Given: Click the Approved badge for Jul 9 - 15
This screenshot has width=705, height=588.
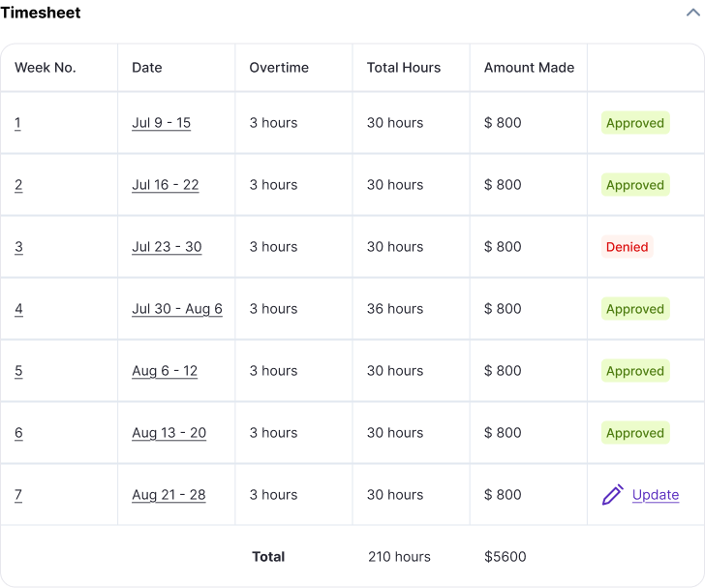Looking at the screenshot, I should [x=635, y=123].
